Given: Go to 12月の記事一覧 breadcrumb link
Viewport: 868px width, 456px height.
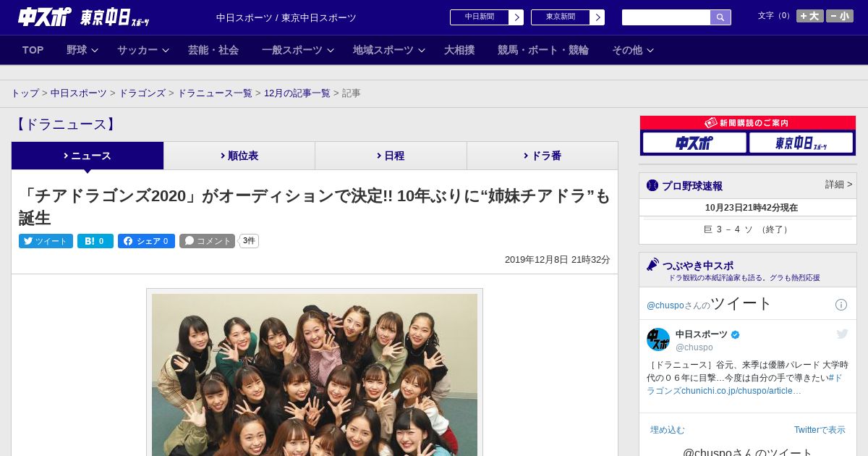Looking at the screenshot, I should [297, 93].
